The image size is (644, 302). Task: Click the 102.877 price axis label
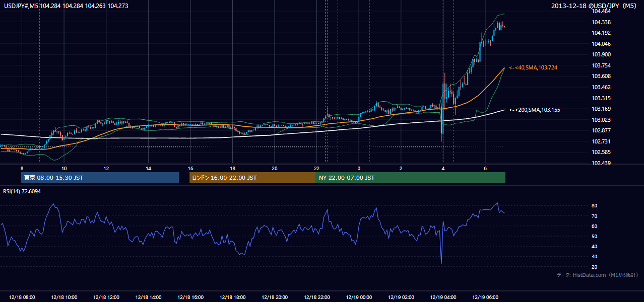(602, 130)
